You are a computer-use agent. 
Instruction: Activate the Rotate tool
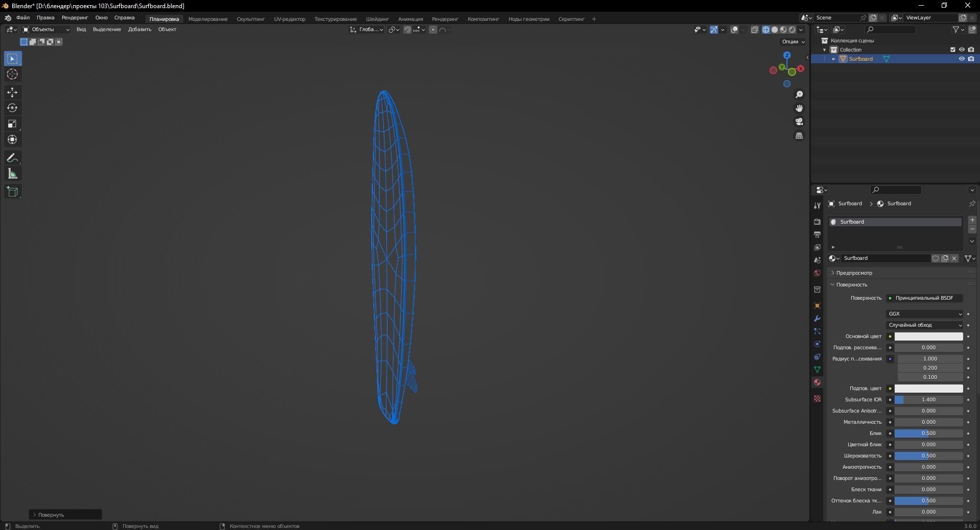[13, 108]
